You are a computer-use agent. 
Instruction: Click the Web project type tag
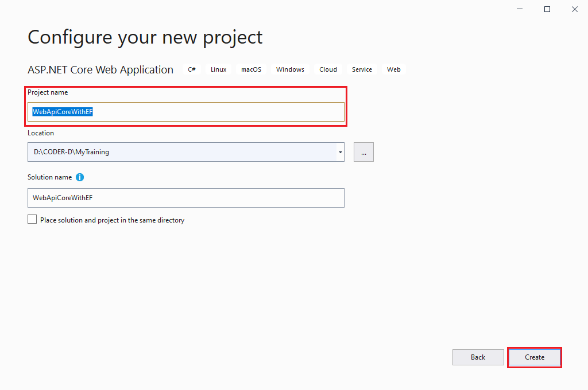pyautogui.click(x=393, y=69)
